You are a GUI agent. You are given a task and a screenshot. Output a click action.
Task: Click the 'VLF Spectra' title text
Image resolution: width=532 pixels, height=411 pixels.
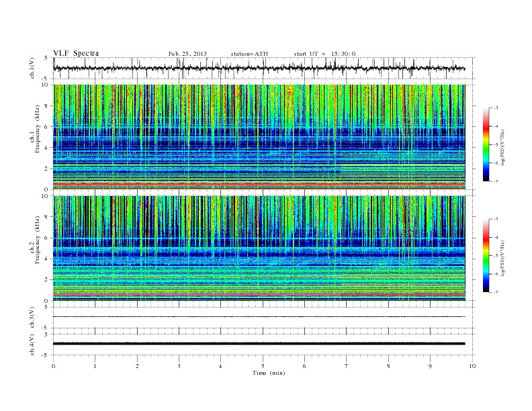point(76,53)
